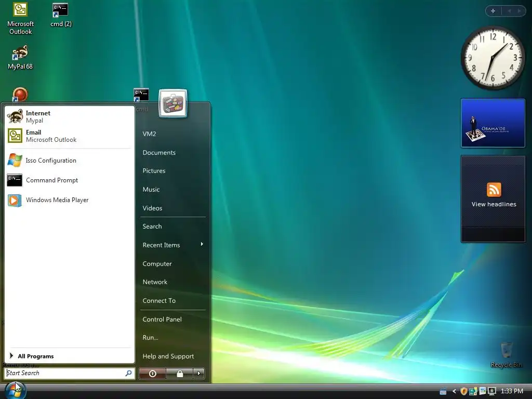The image size is (532, 399).
Task: Click the VM2 user account picture
Action: point(172,103)
